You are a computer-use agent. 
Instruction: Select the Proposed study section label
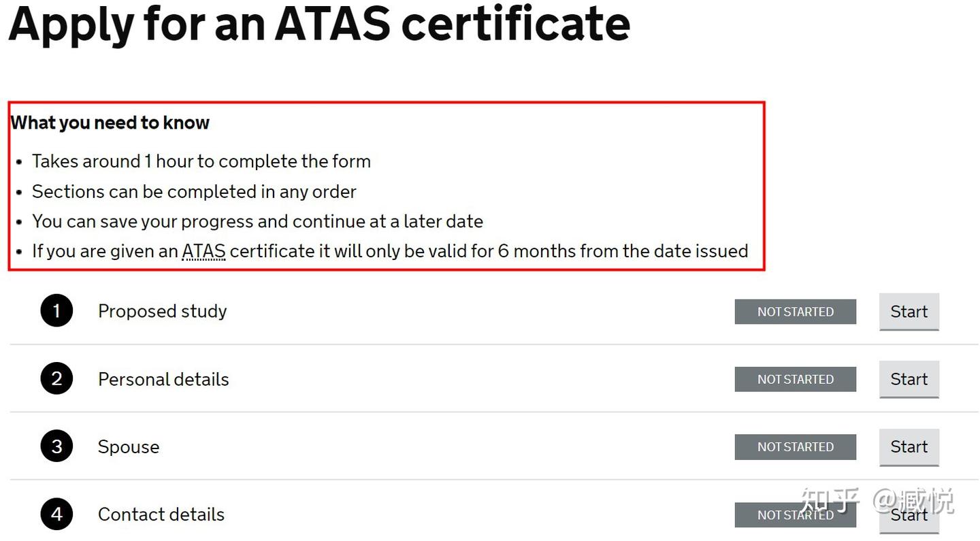pos(162,311)
